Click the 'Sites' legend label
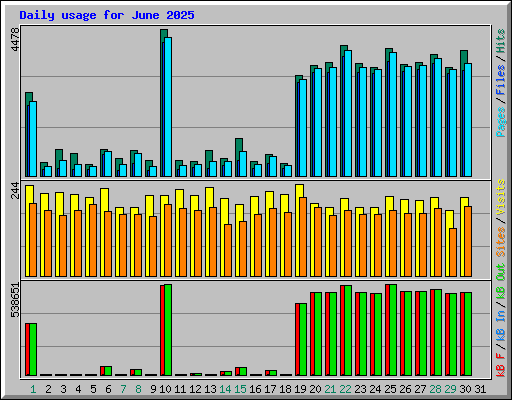Image resolution: width=512 pixels, height=400 pixels. click(501, 242)
